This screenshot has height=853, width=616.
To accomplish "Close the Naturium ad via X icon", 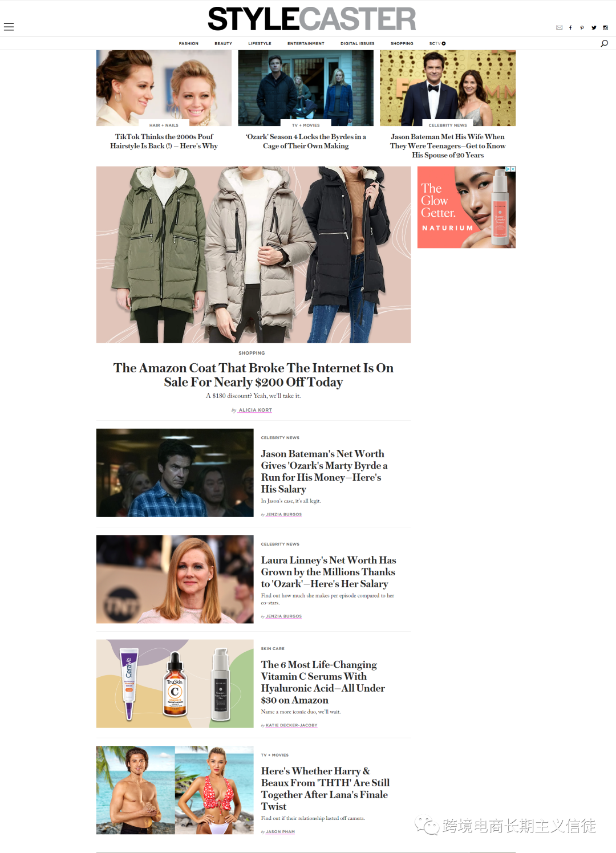I will click(x=513, y=169).
